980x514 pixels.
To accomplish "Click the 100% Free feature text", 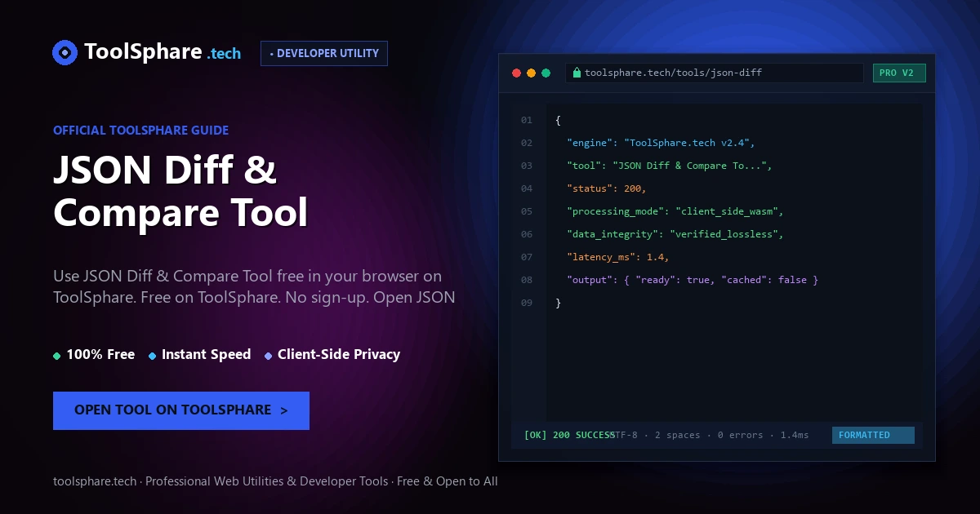I will 100,354.
